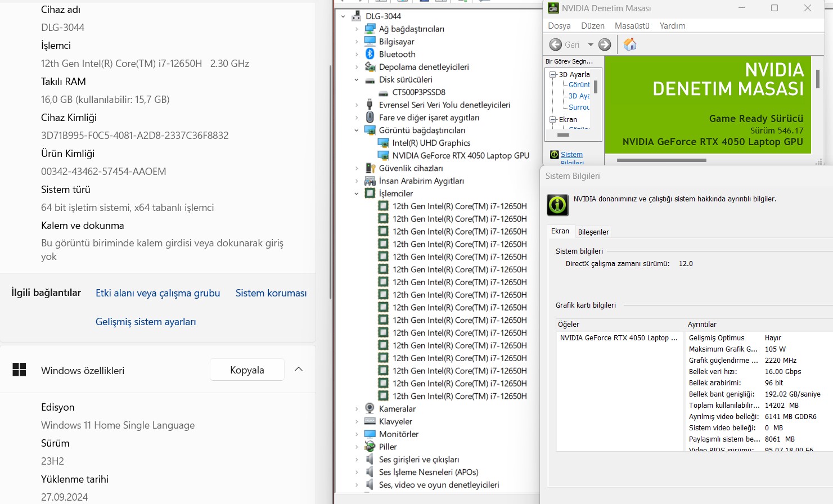The width and height of the screenshot is (833, 504).
Task: Click the İşlemciler processor category icon
Action: coord(370,193)
